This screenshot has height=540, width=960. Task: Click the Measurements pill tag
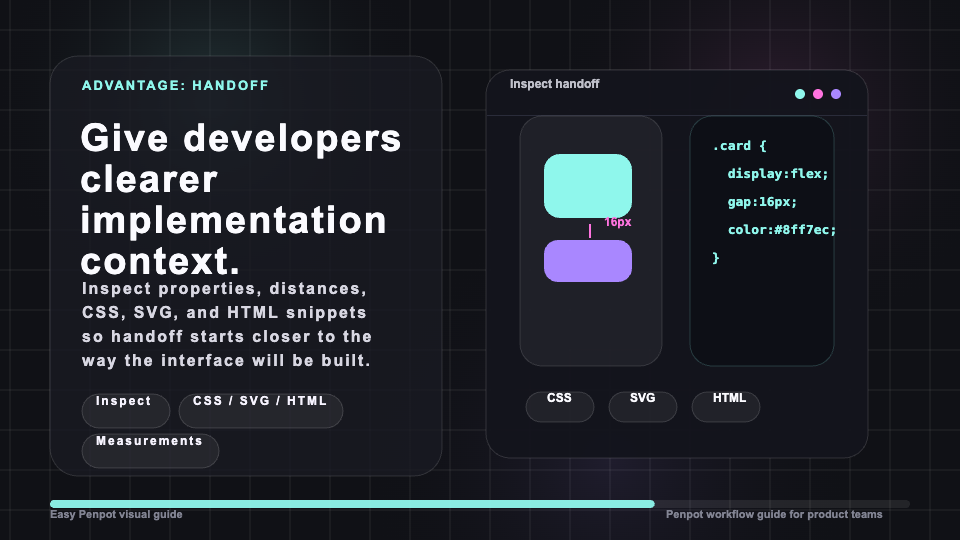tap(150, 451)
